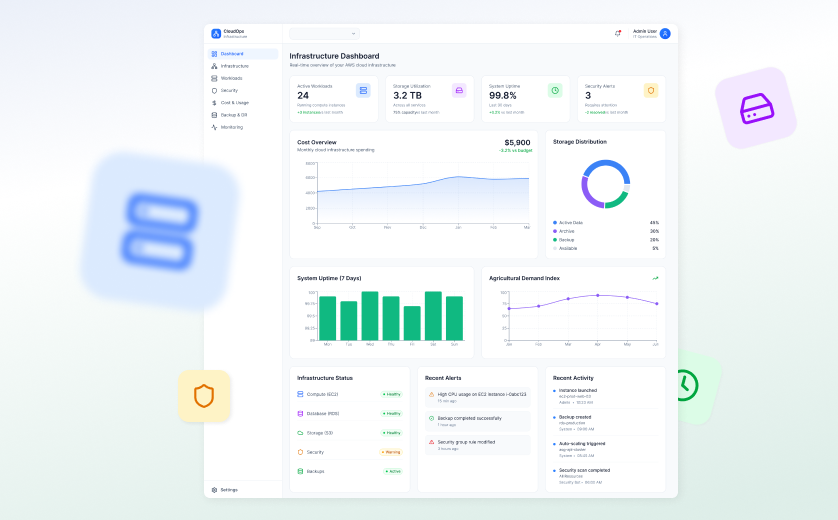Click the notification bell icon
The width and height of the screenshot is (838, 520).
point(618,33)
